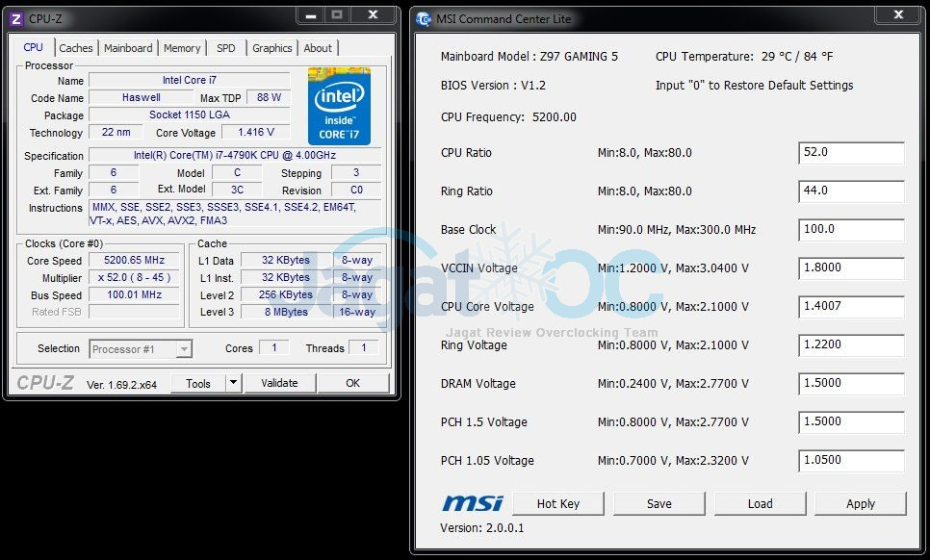The image size is (930, 560).
Task: Click the DRAM Voltage value field
Action: 851,384
